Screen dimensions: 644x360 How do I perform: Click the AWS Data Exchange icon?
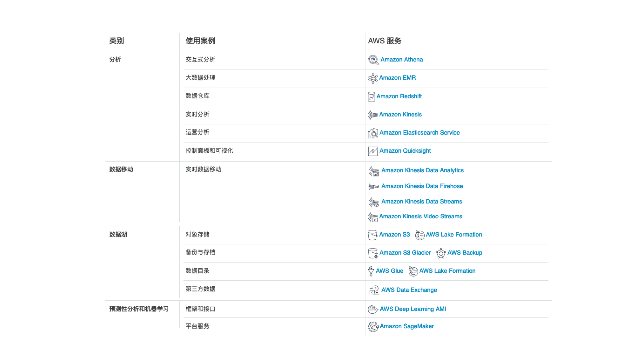(374, 290)
